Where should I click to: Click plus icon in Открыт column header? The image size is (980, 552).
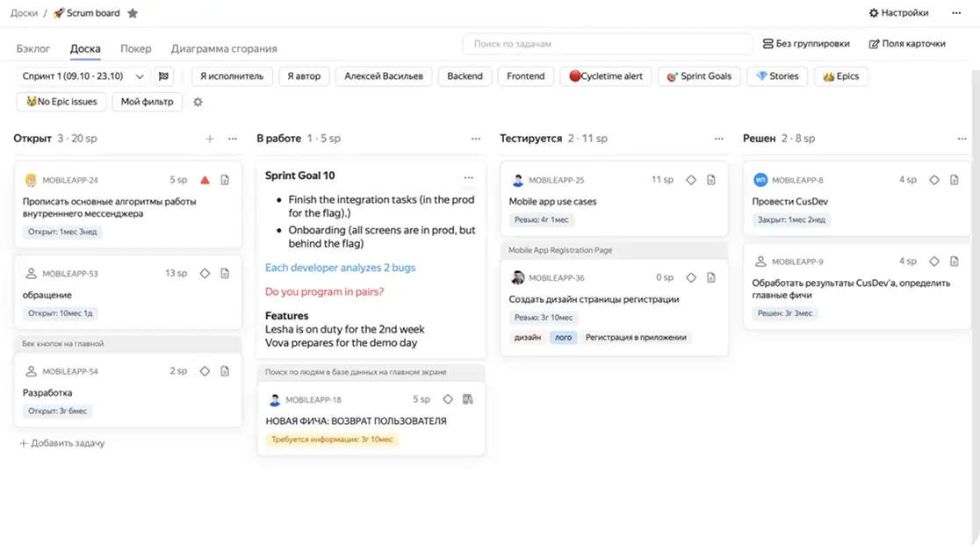click(x=209, y=139)
